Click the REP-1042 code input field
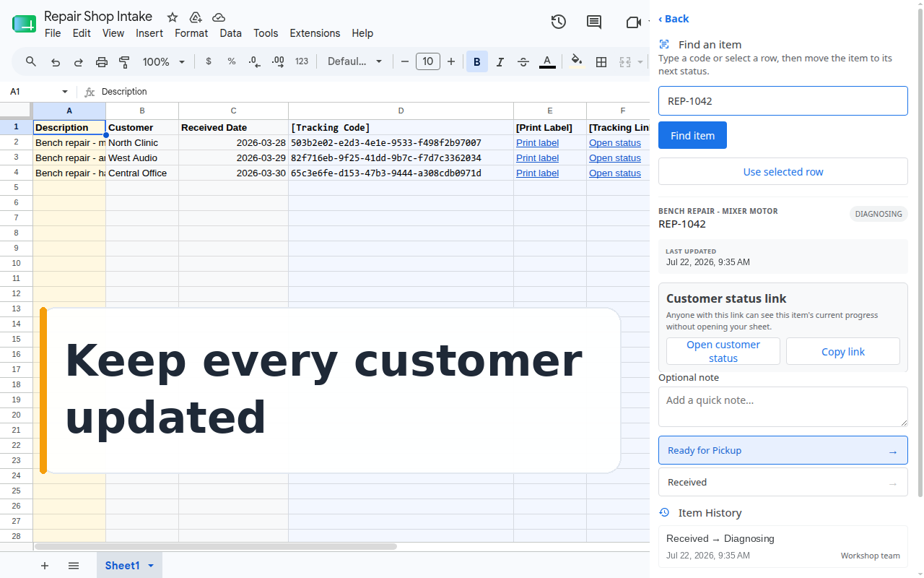 783,101
